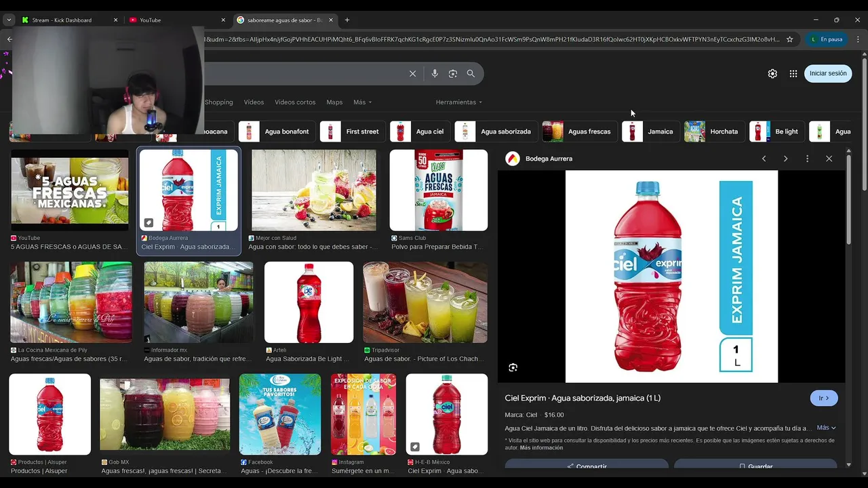868x488 pixels.
Task: Open a new browser tab with plus icon
Action: click(347, 20)
